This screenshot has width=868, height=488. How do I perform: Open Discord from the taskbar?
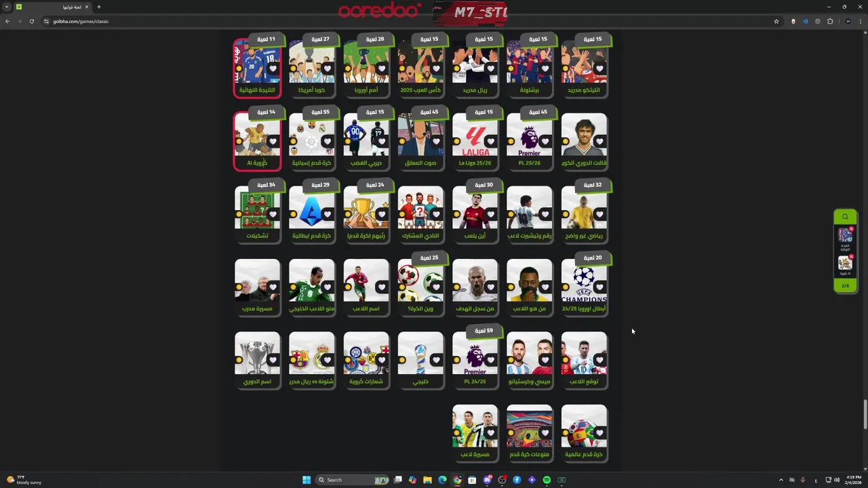487,480
